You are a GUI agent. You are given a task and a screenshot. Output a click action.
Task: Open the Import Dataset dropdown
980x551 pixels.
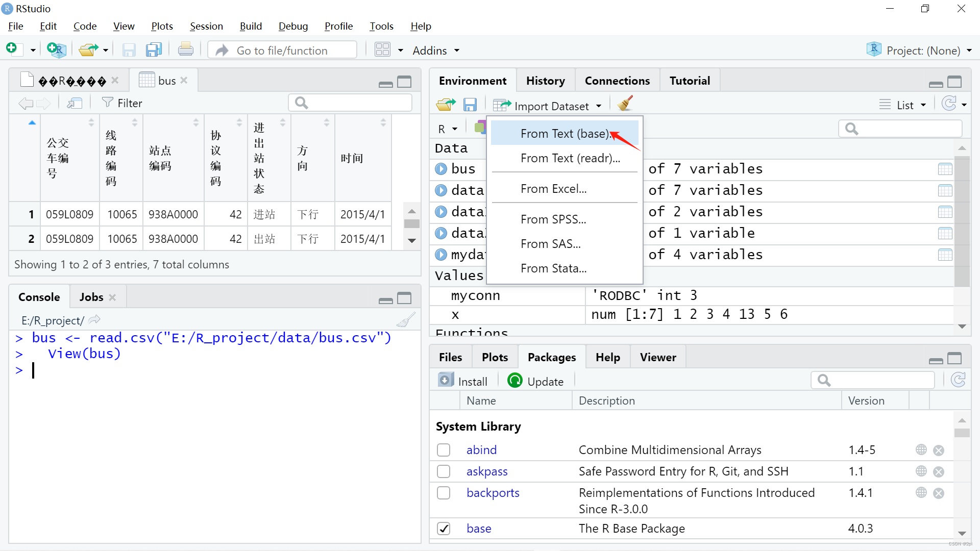tap(548, 106)
